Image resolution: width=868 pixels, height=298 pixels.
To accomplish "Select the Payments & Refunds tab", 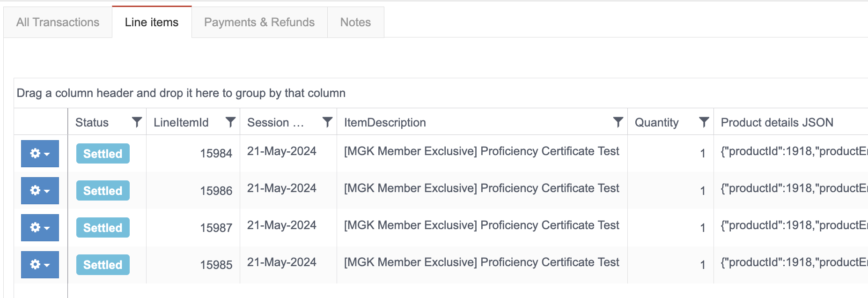I will tap(259, 22).
